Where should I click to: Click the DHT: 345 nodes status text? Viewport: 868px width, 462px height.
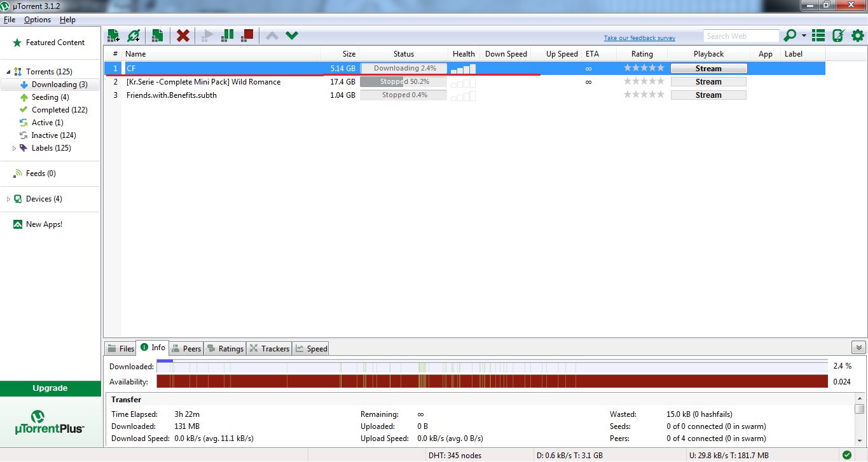[455, 456]
